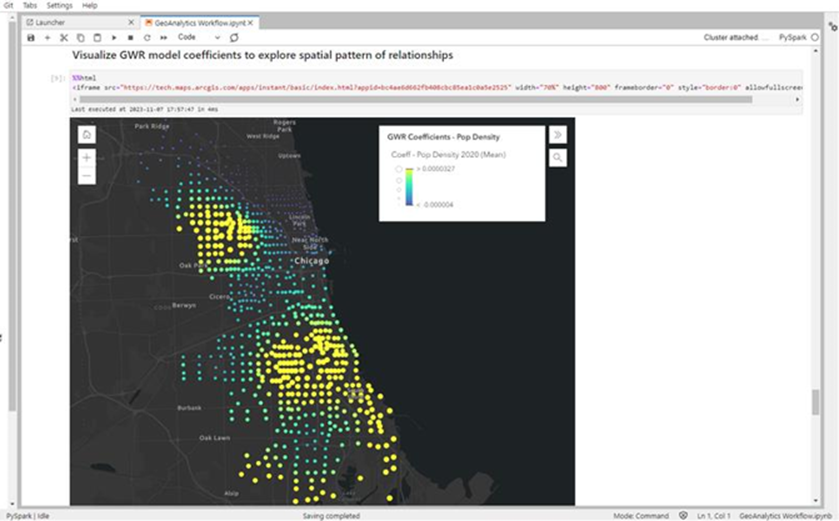Image resolution: width=839 pixels, height=521 pixels.
Task: Run the selected cell
Action: tap(114, 38)
